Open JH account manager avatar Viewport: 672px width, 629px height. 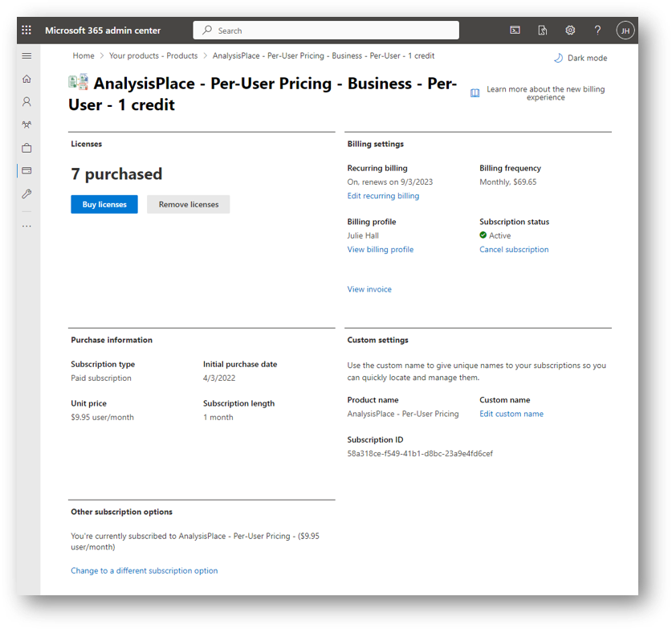tap(625, 31)
